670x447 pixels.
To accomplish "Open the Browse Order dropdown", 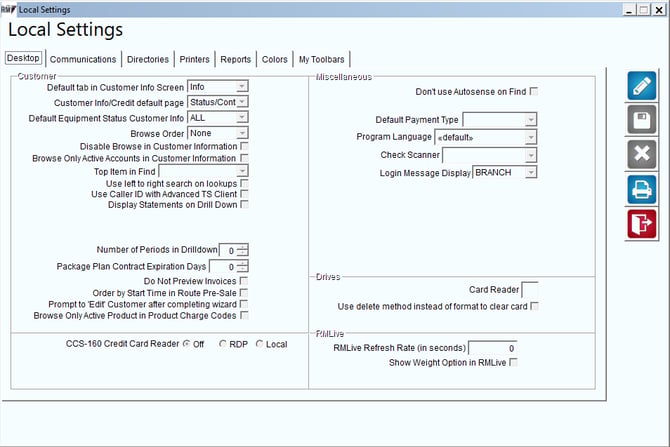I will [x=242, y=133].
